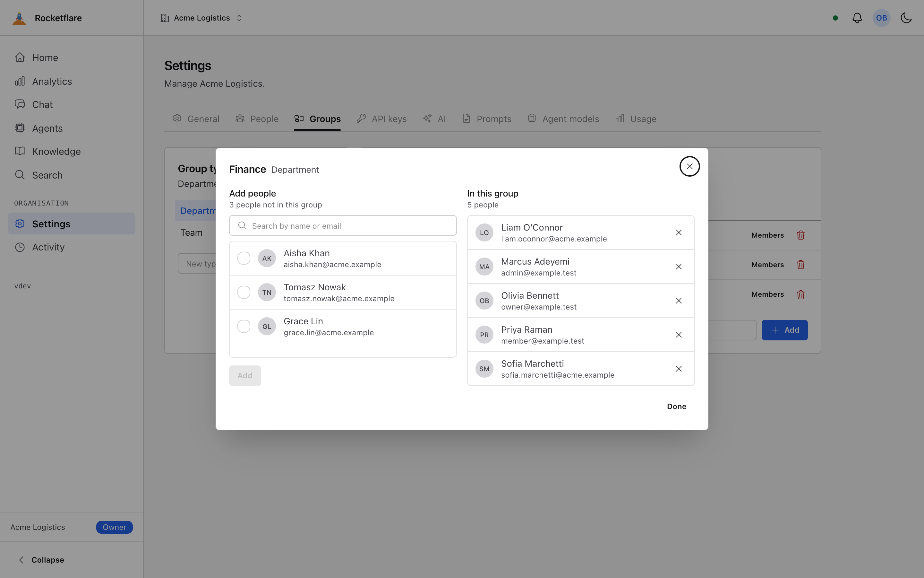Click the building icon beside Acme Logistics
This screenshot has height=578, width=924.
[165, 18]
